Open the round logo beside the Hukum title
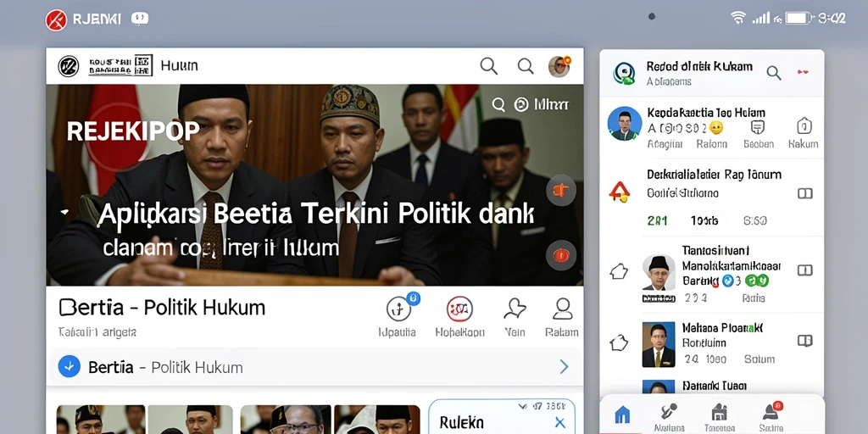The width and height of the screenshot is (868, 434). tap(69, 66)
